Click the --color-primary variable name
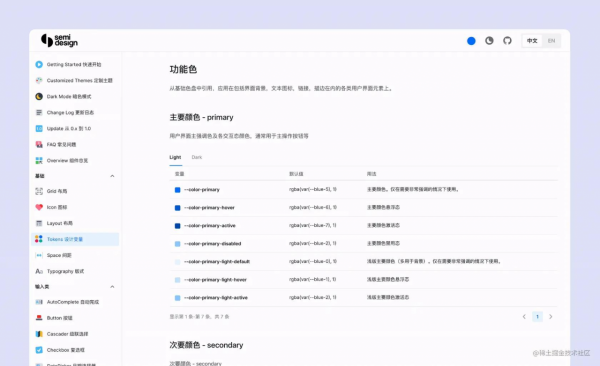 [202, 190]
